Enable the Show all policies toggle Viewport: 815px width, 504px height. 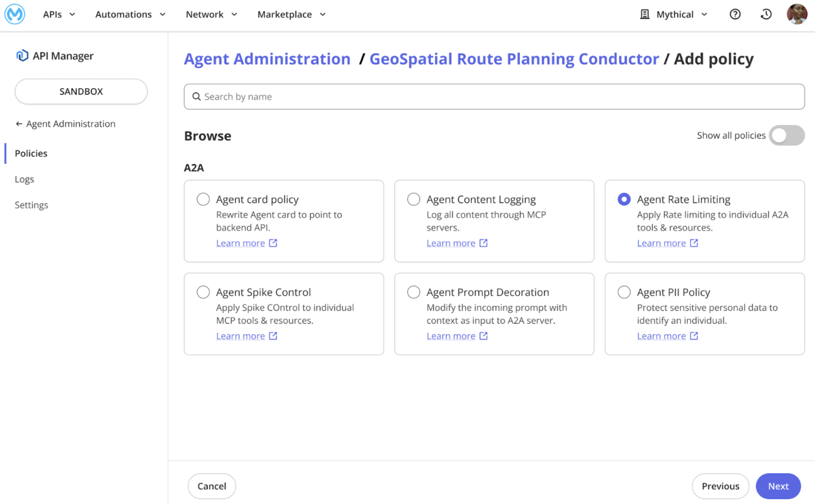click(787, 135)
